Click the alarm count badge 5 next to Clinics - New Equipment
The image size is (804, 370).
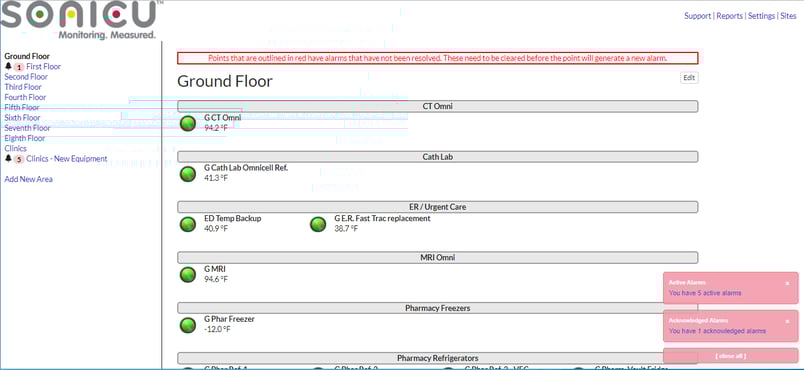[19, 159]
